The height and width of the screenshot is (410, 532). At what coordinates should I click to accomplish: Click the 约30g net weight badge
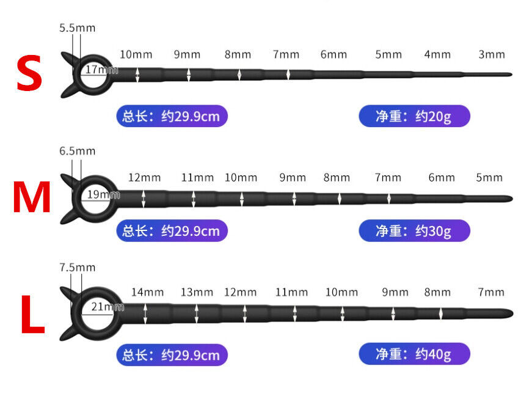(x=414, y=231)
